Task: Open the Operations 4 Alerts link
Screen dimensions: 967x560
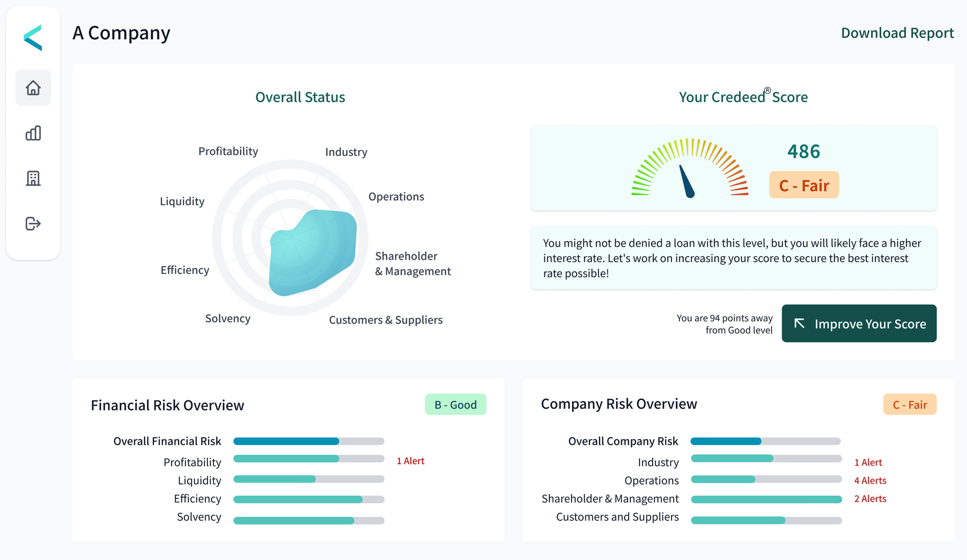Action: (x=870, y=480)
